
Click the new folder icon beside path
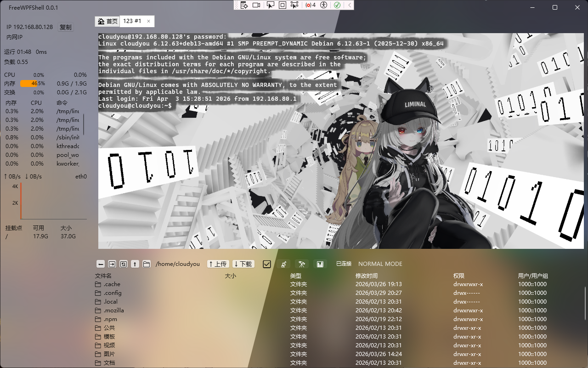[147, 264]
